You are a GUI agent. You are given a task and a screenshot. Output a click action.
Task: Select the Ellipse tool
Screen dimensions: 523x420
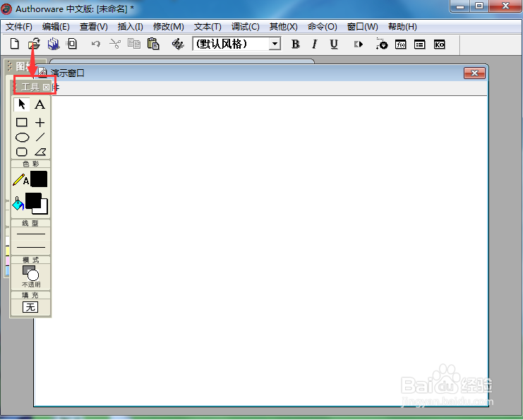(22, 137)
